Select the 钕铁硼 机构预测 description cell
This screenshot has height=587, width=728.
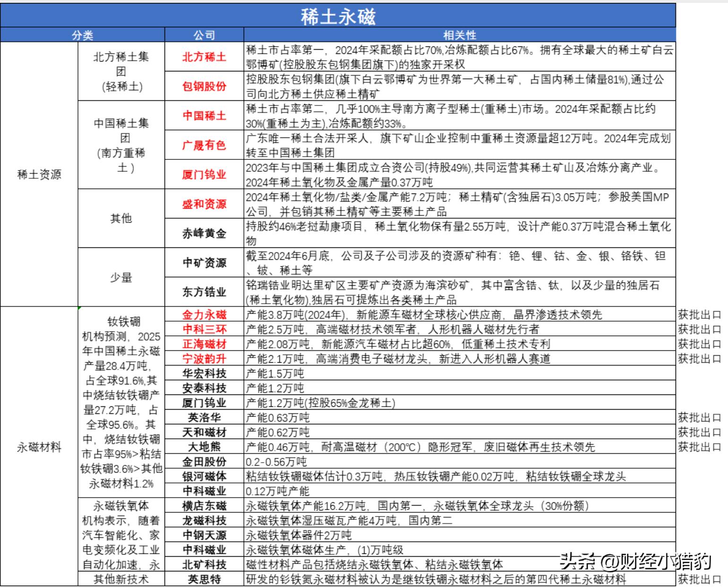(x=121, y=402)
